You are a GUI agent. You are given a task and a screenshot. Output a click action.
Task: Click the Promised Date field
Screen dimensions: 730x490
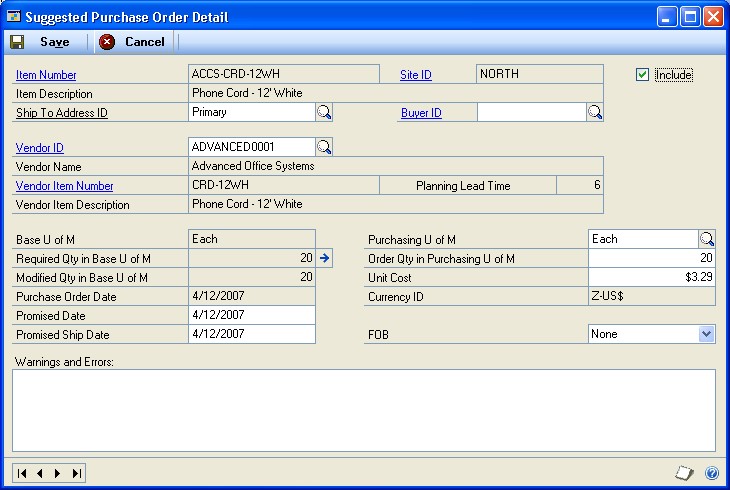click(252, 315)
